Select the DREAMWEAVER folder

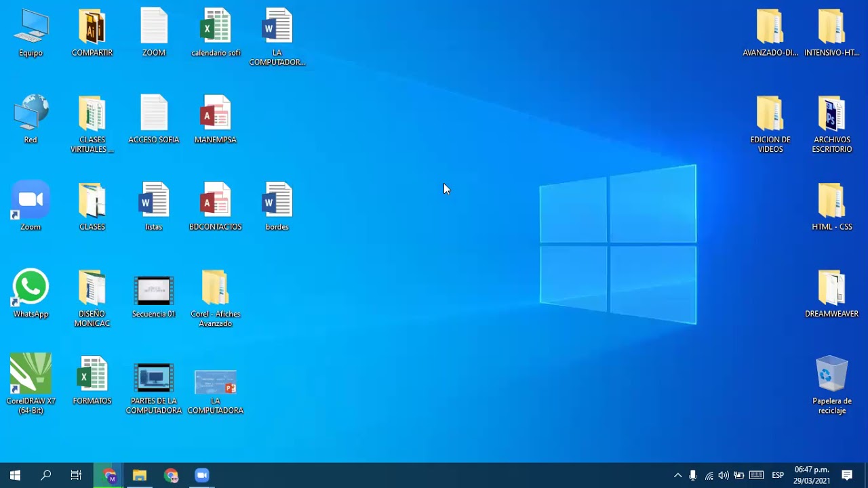(832, 293)
